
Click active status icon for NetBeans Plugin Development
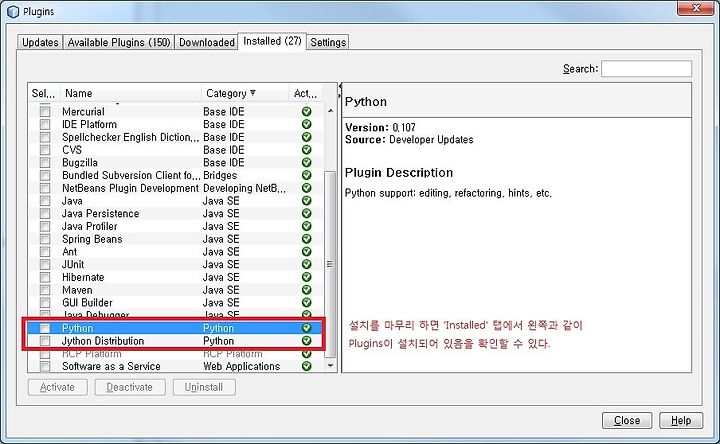(x=307, y=188)
